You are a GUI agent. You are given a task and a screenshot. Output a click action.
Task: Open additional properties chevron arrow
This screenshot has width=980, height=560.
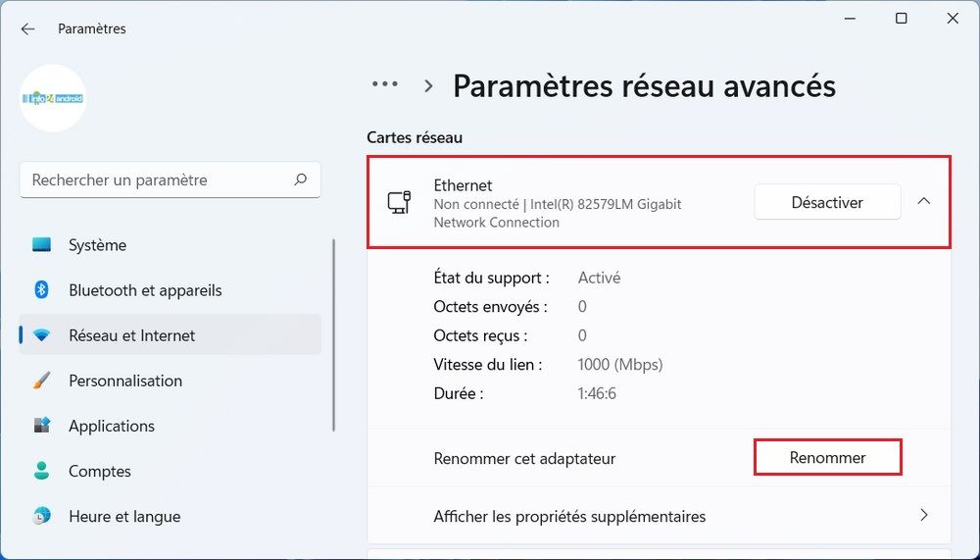[x=923, y=516]
